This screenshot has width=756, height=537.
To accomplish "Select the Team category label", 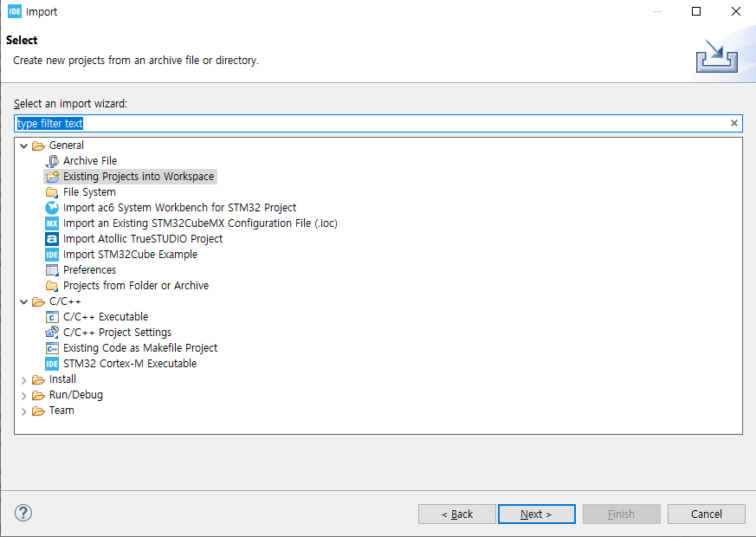I will tap(61, 411).
